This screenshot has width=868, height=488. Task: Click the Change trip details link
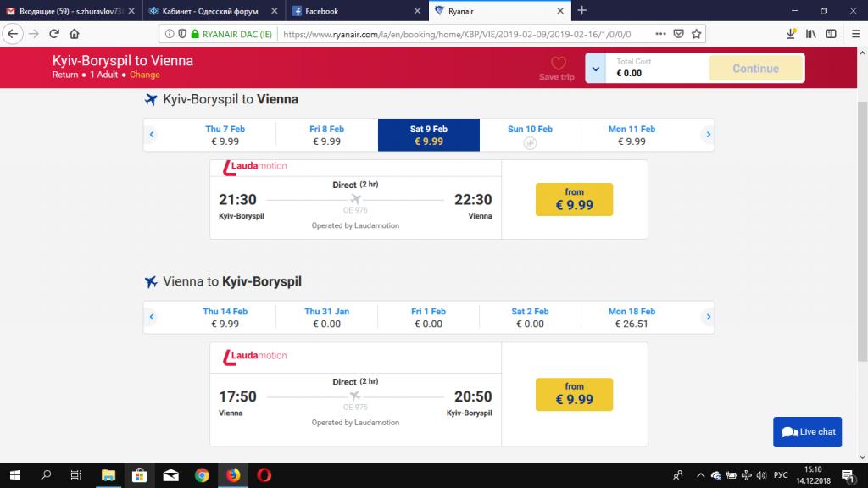(144, 75)
